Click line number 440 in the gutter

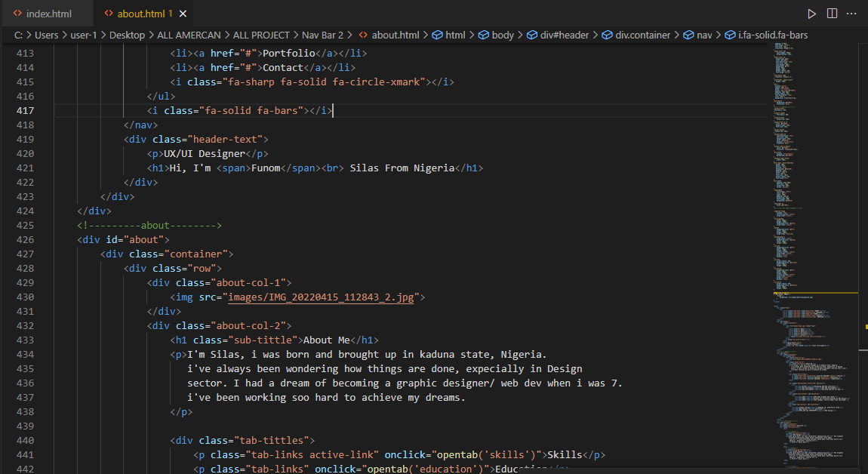click(x=25, y=440)
